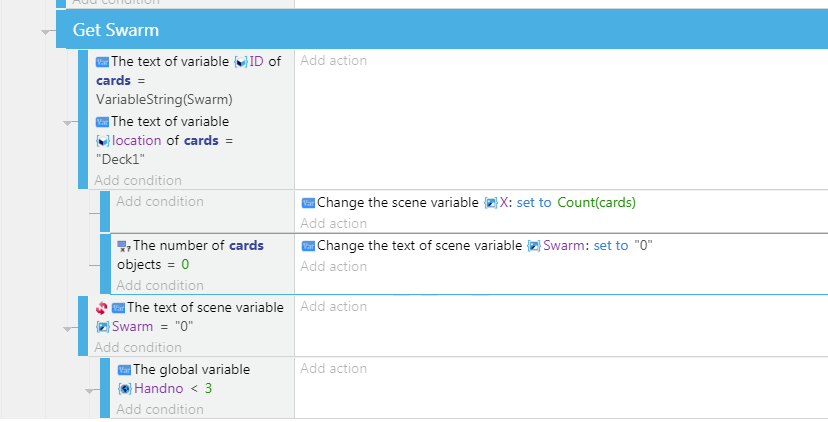Add an action to the Handno < 3 event
The image size is (828, 422).
334,369
